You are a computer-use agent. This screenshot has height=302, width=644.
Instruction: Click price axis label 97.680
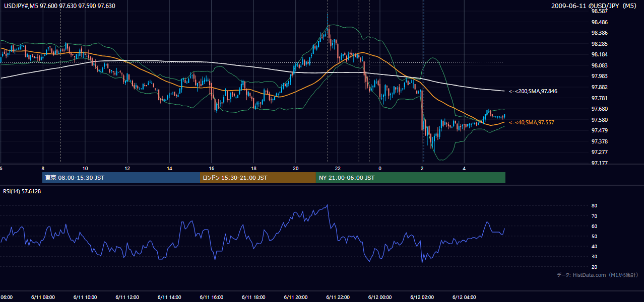tap(600, 109)
